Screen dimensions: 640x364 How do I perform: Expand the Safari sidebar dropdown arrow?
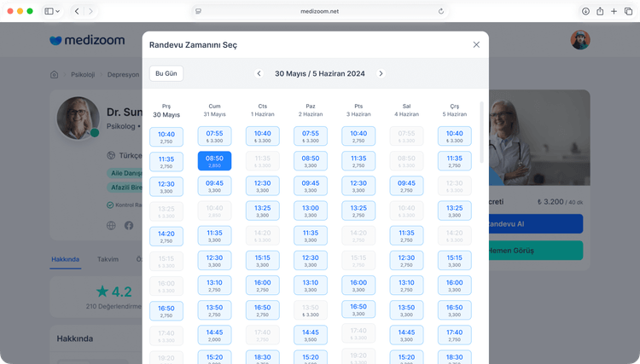click(x=58, y=11)
